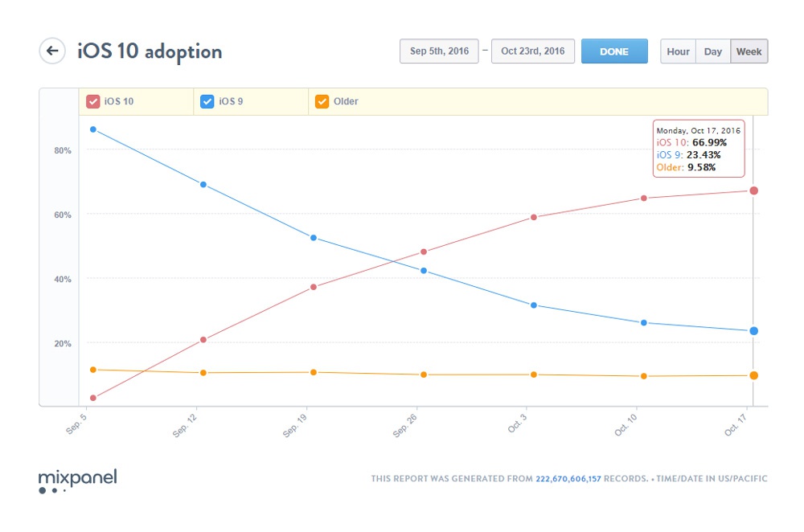Click the 'Monday, Oct 17, 2016' tooltip date
This screenshot has width=804, height=532.
point(699,131)
